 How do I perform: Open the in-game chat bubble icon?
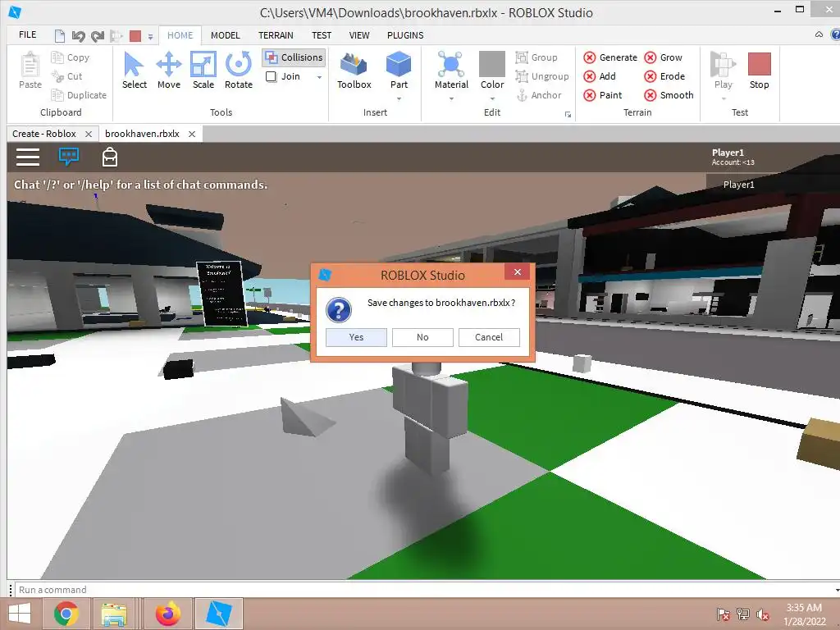pyautogui.click(x=69, y=157)
